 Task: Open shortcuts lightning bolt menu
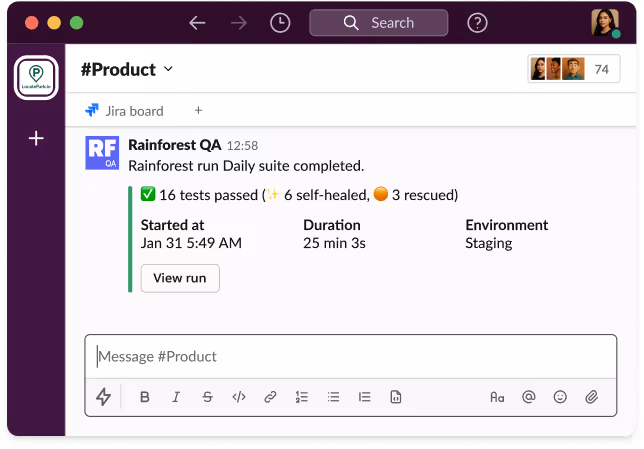tap(104, 397)
